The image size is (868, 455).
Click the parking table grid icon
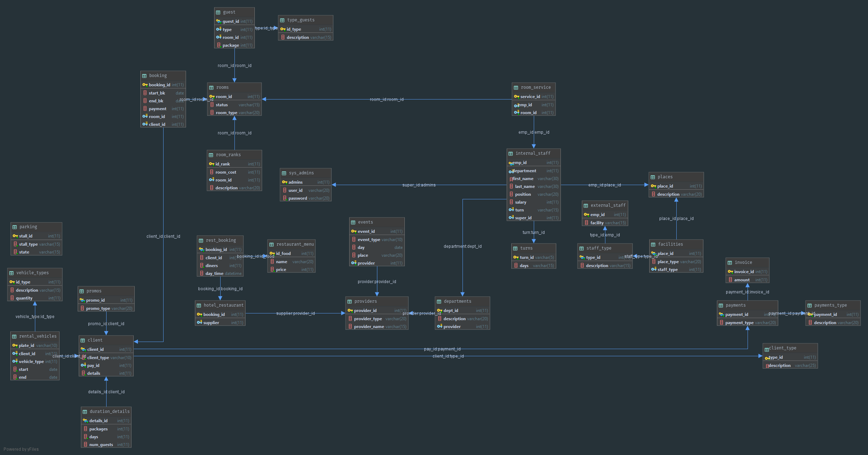(15, 227)
